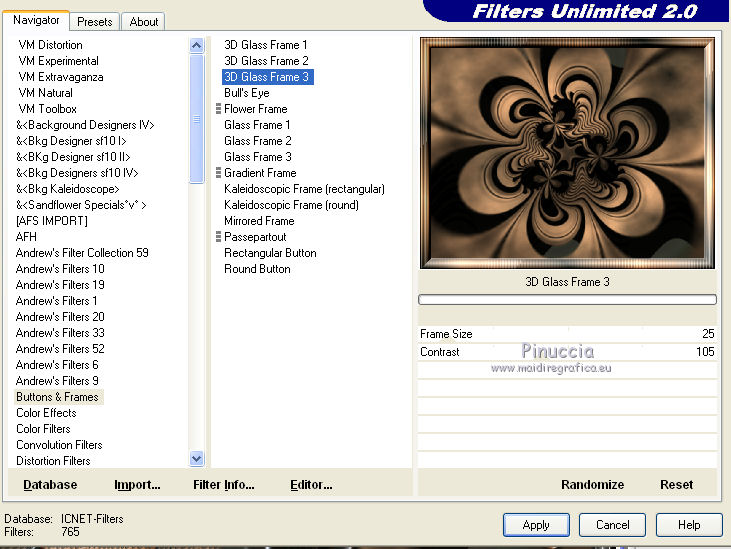The height and width of the screenshot is (549, 731).
Task: Click the category list scroll down arrow
Action: click(197, 459)
